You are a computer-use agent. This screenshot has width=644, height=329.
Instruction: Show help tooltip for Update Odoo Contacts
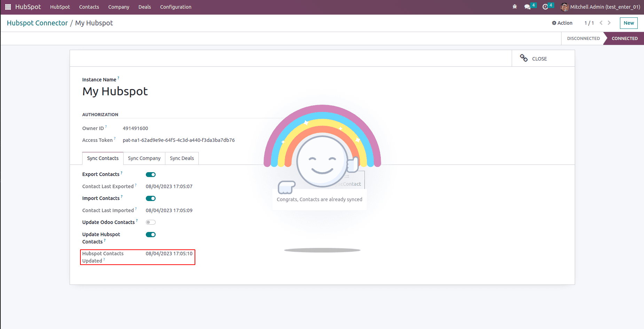(x=137, y=220)
